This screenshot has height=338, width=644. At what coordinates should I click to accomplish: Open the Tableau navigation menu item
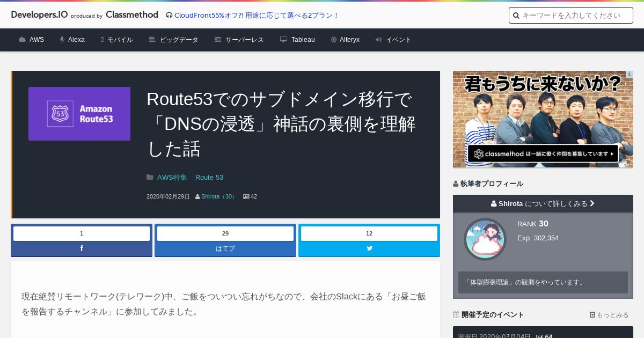point(303,40)
